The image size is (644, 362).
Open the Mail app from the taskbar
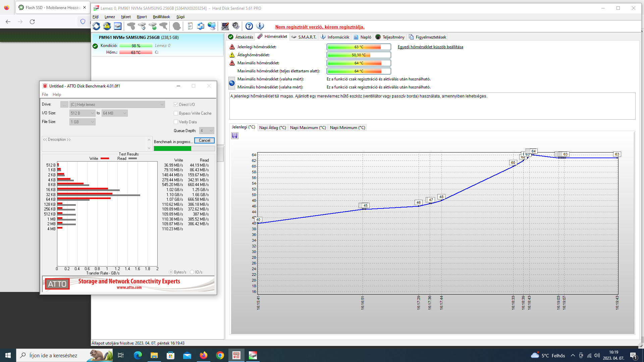click(187, 355)
